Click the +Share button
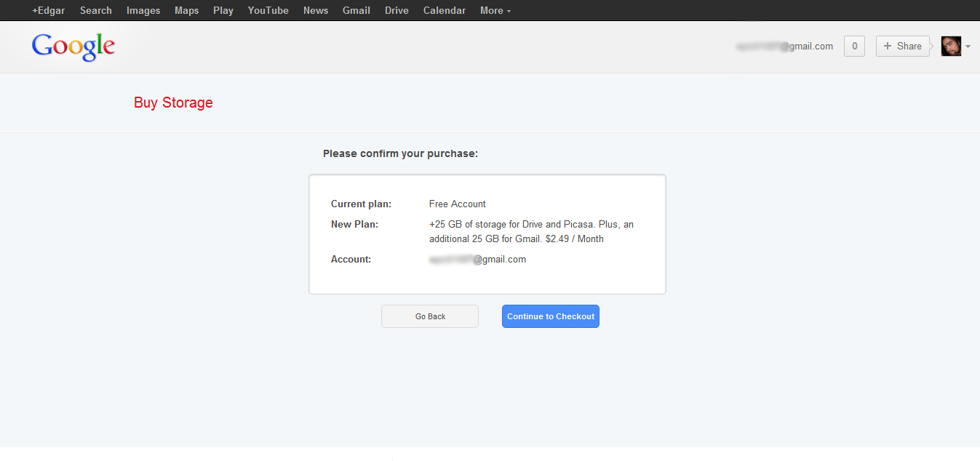Viewport: 980px width, 461px height. [x=902, y=46]
